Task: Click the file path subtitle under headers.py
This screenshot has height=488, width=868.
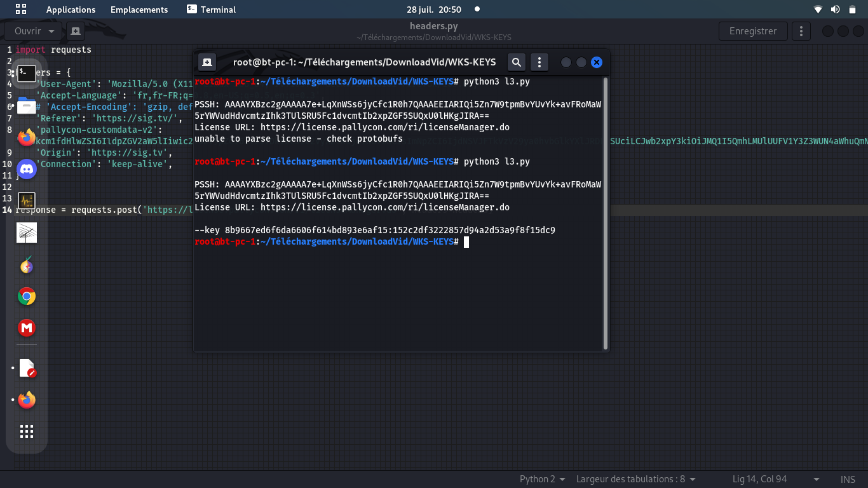Action: pos(434,37)
